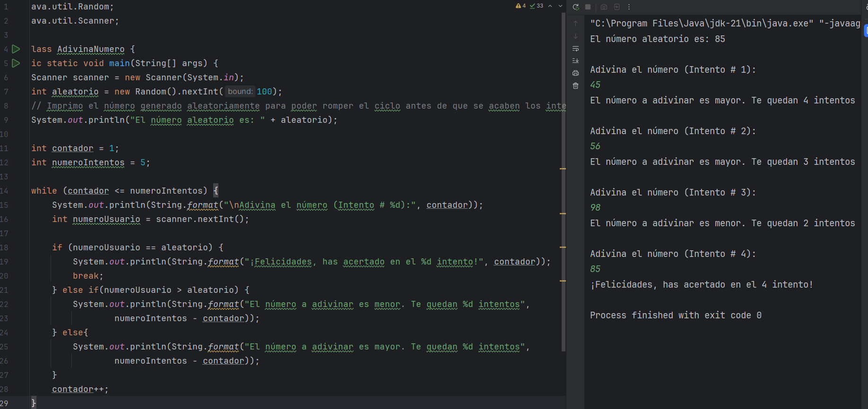Click the comment text on line 8

[x=299, y=106]
